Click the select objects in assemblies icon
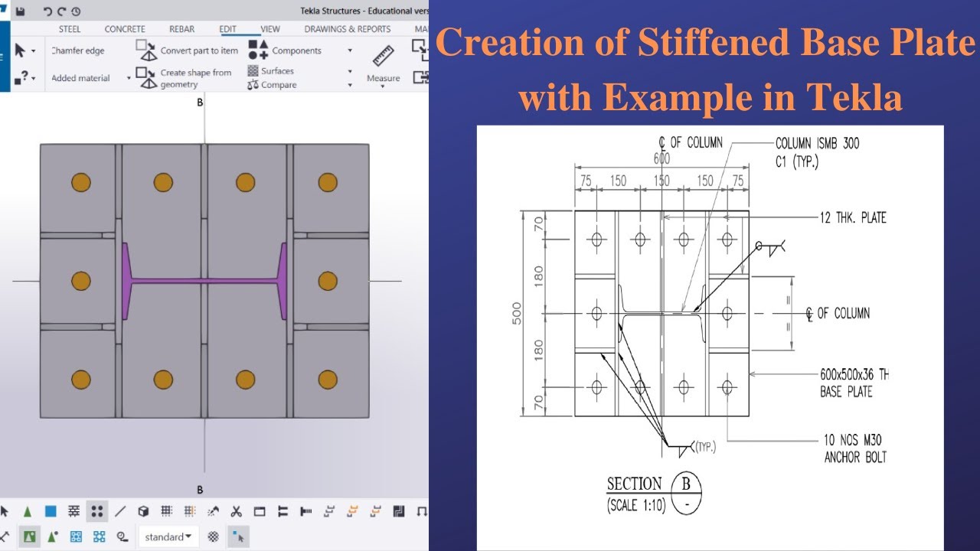980x551 pixels. [99, 536]
